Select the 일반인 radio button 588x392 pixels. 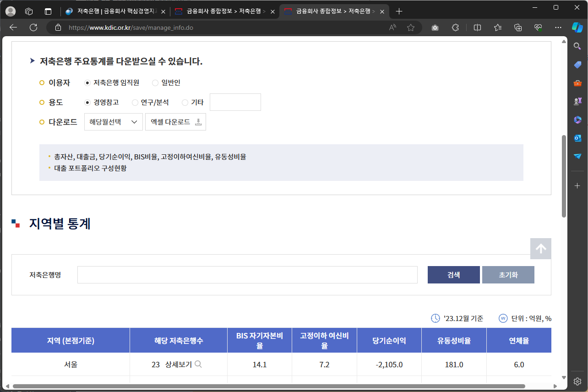155,83
